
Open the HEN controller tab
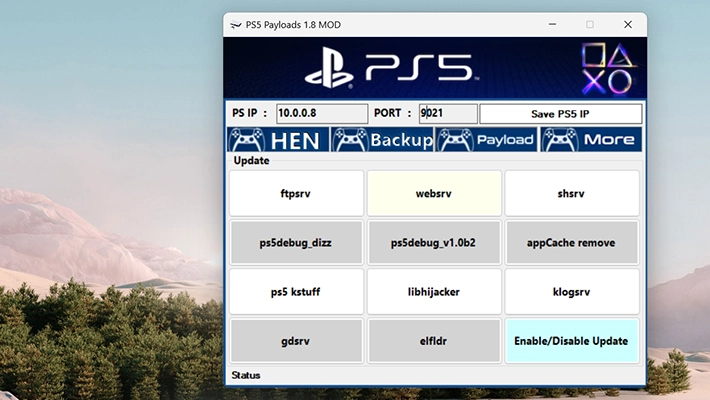click(278, 140)
